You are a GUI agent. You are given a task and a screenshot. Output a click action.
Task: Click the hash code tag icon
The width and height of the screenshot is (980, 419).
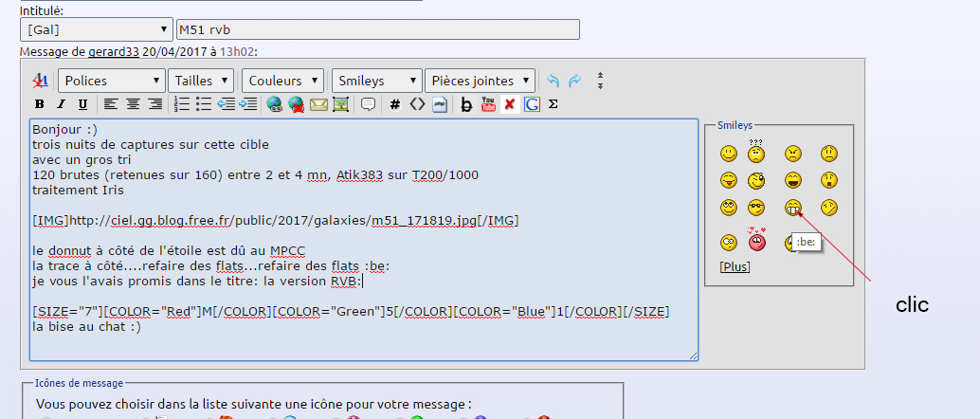click(395, 104)
